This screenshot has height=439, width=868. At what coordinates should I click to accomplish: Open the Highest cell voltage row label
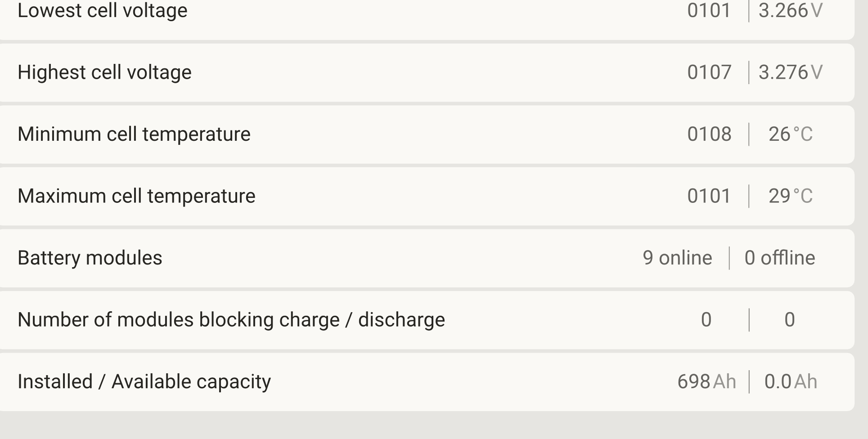pyautogui.click(x=104, y=72)
